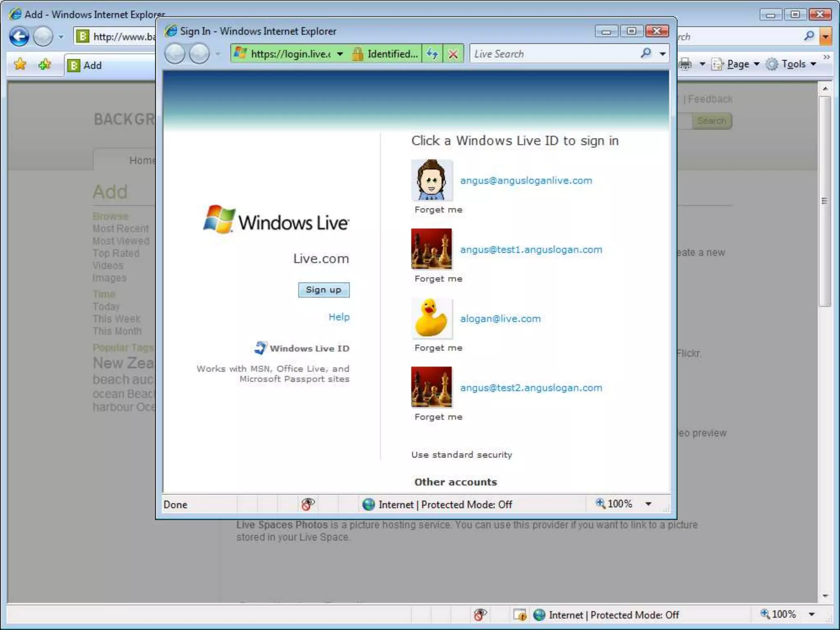Open Print options dropdown arrow
The image size is (840, 630).
[702, 64]
